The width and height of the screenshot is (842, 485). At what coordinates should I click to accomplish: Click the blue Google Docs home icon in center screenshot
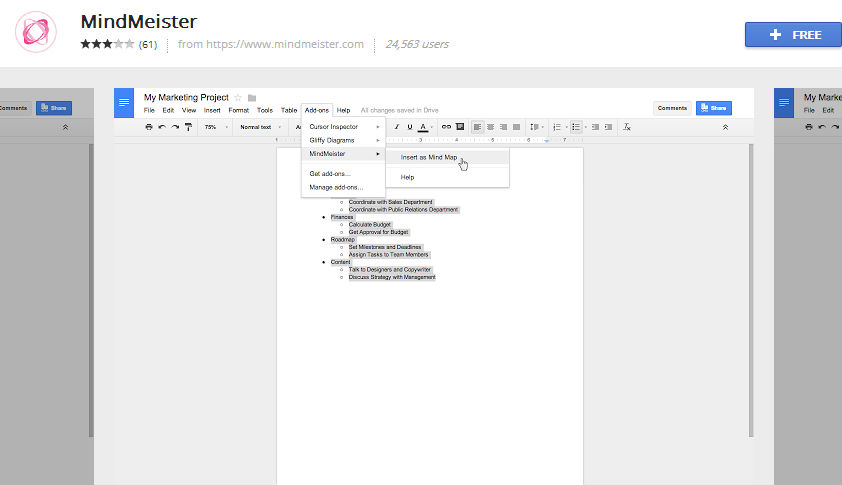124,103
